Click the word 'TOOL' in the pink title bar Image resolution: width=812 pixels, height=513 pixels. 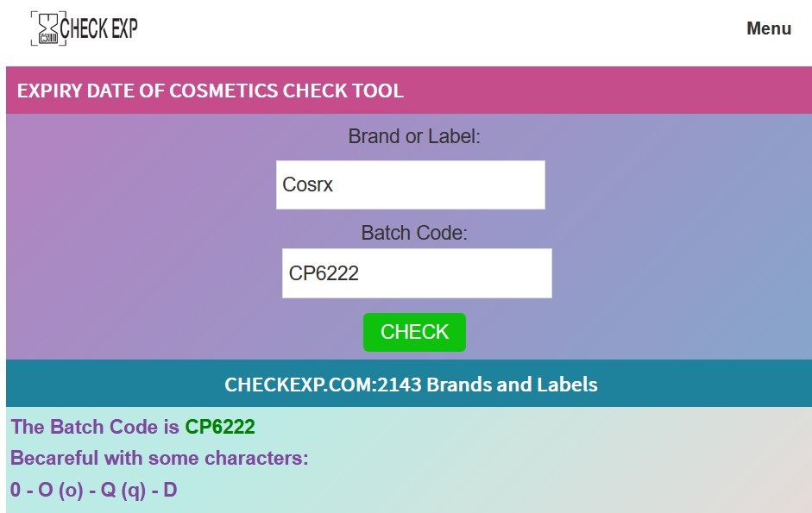[x=376, y=91]
